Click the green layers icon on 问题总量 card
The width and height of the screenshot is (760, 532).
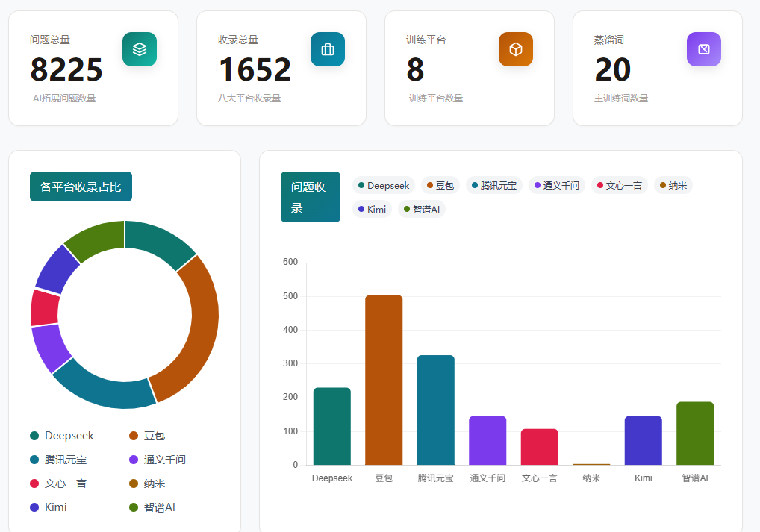tap(140, 49)
